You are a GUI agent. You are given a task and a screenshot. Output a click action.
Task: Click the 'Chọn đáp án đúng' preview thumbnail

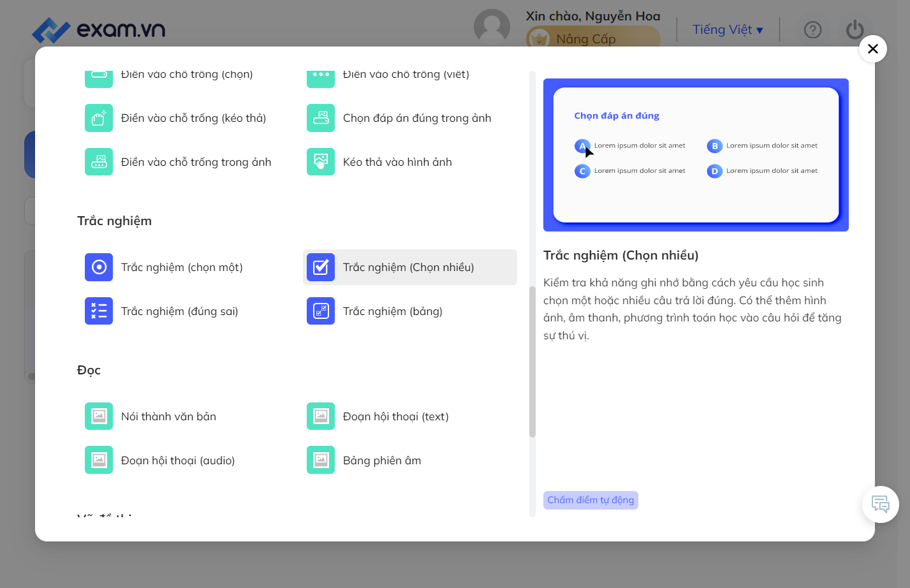tap(696, 155)
